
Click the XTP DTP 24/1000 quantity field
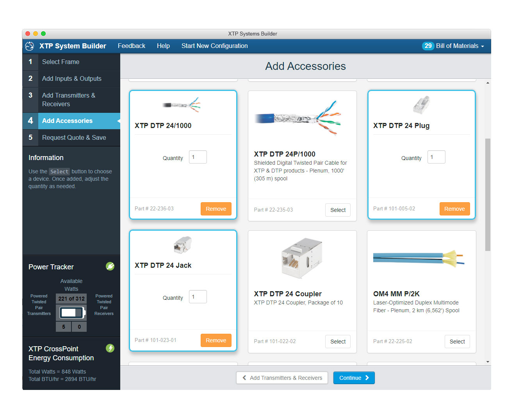198,157
